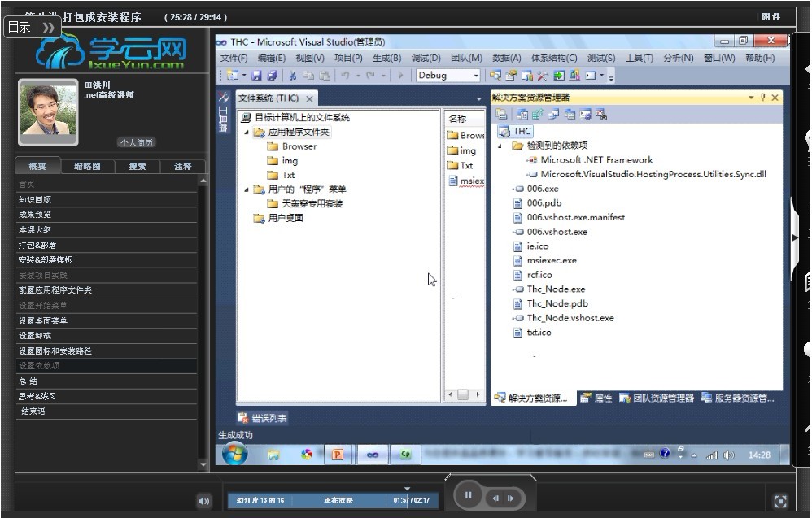Click Custom Actions Editor icon in Solution Explorer
This screenshot has height=518, width=812.
[585, 115]
